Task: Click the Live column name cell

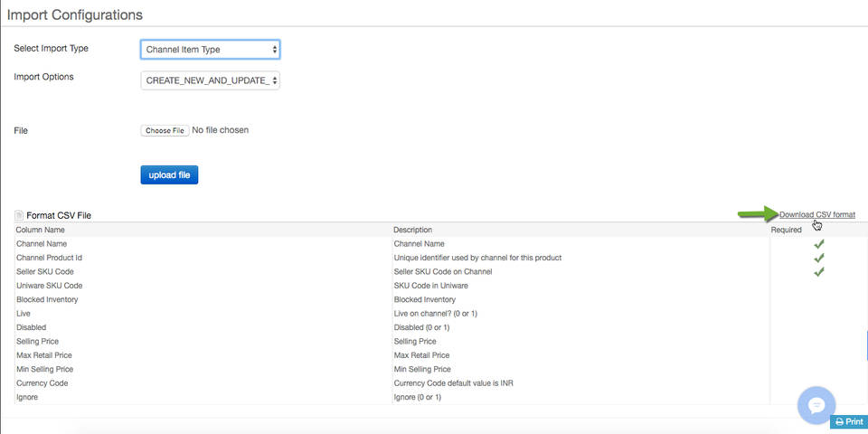Action: click(24, 314)
